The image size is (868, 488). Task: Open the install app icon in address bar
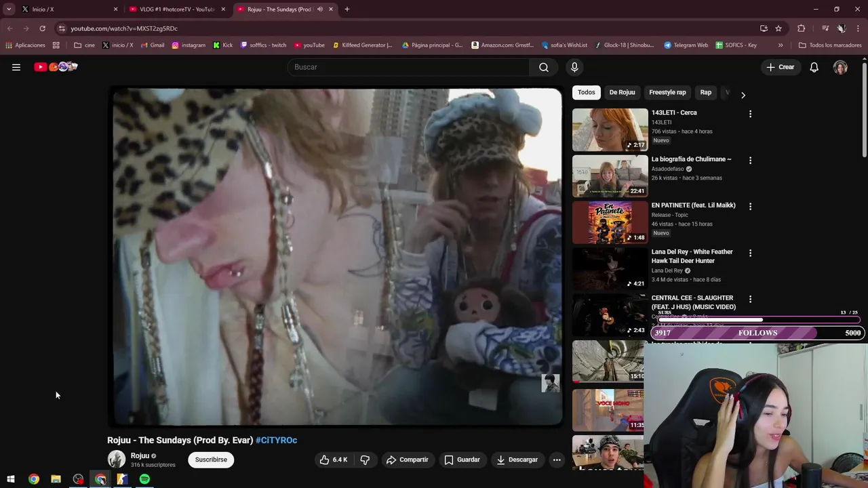[764, 28]
